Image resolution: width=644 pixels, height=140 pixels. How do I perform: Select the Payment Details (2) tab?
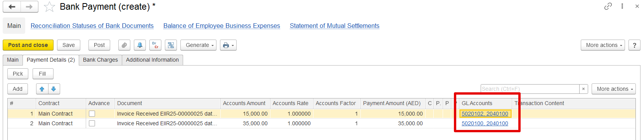(x=51, y=60)
